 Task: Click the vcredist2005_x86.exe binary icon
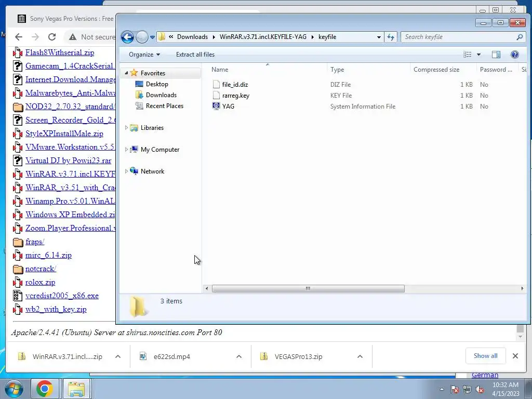(x=18, y=296)
